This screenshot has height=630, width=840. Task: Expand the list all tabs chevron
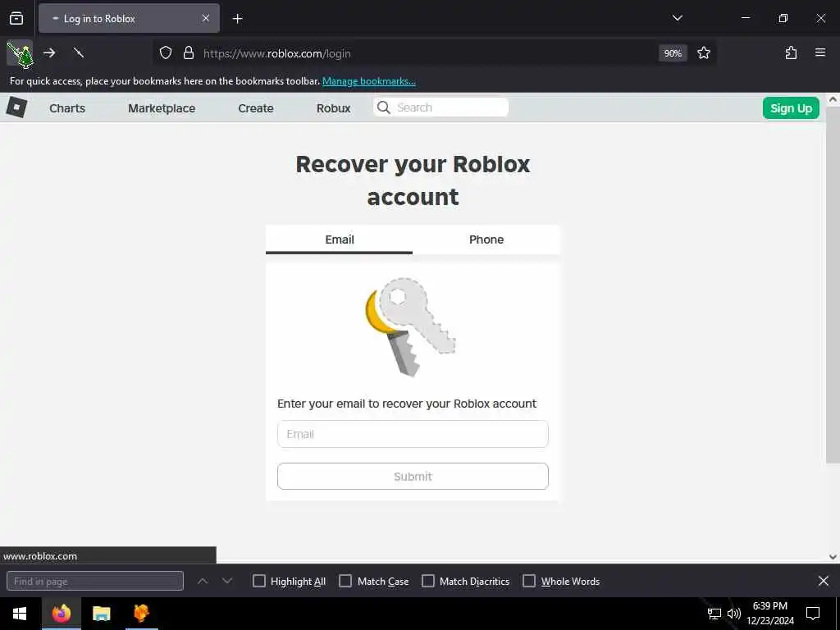pyautogui.click(x=677, y=18)
